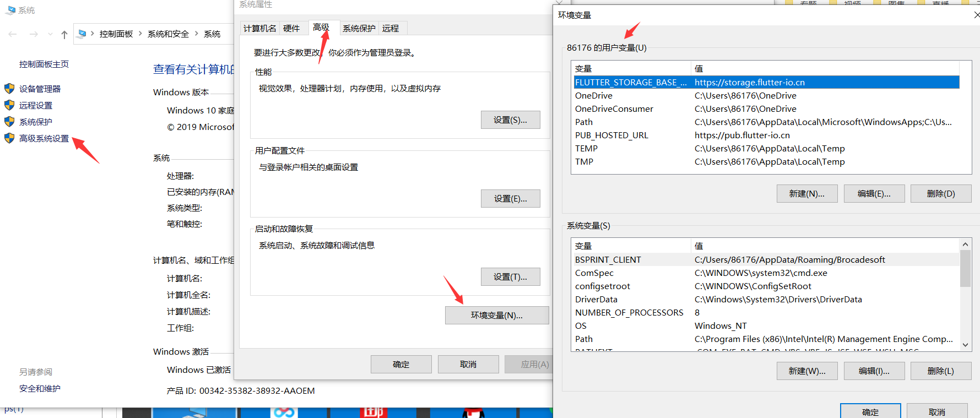Click 控制面板 breadcrumb in address bar

tap(116, 34)
